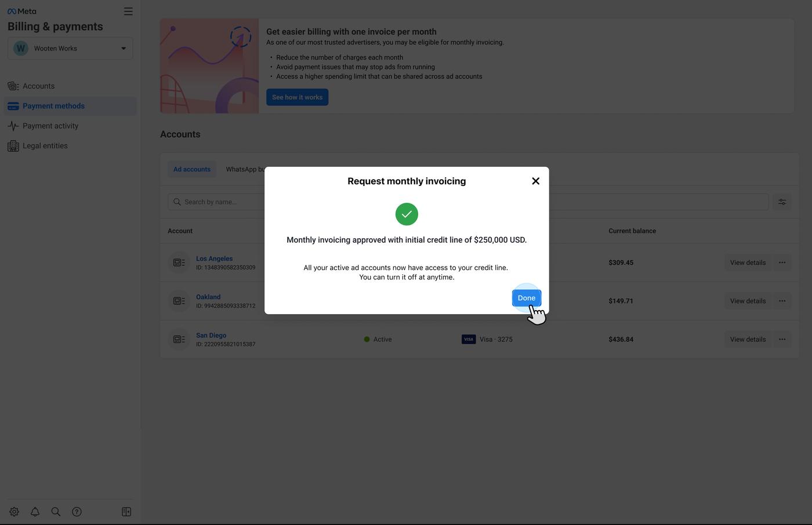Click the Current balance column header
The image size is (812, 525).
pos(632,231)
